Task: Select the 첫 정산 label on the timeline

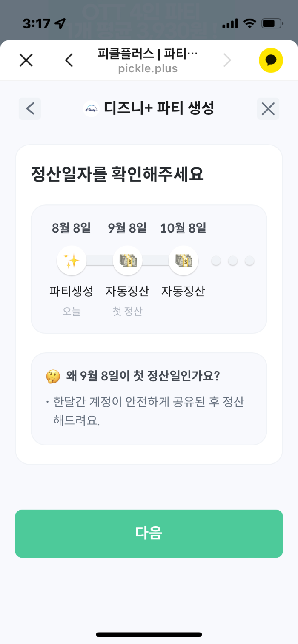Action: point(127,312)
